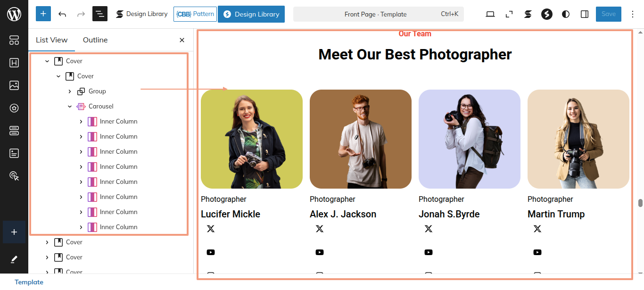Expand the Group block in list
The height and width of the screenshot is (290, 644).
tap(70, 91)
